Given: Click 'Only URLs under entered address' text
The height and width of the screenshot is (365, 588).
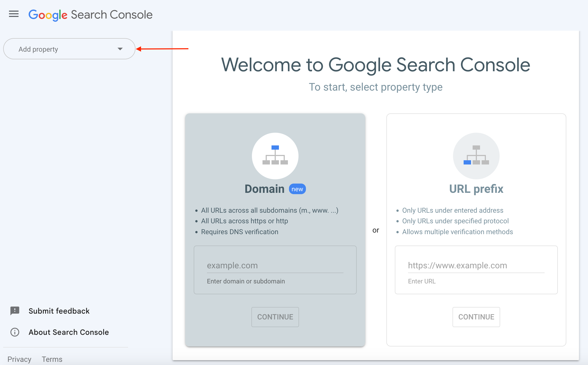Looking at the screenshot, I should click(453, 210).
